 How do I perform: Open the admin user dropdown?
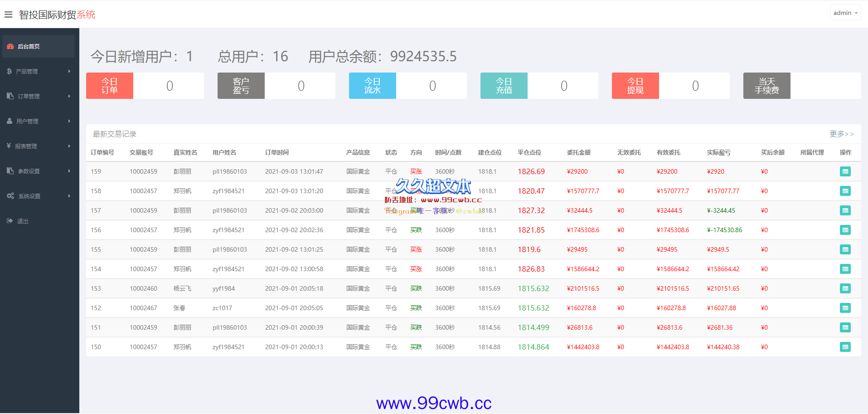click(845, 13)
